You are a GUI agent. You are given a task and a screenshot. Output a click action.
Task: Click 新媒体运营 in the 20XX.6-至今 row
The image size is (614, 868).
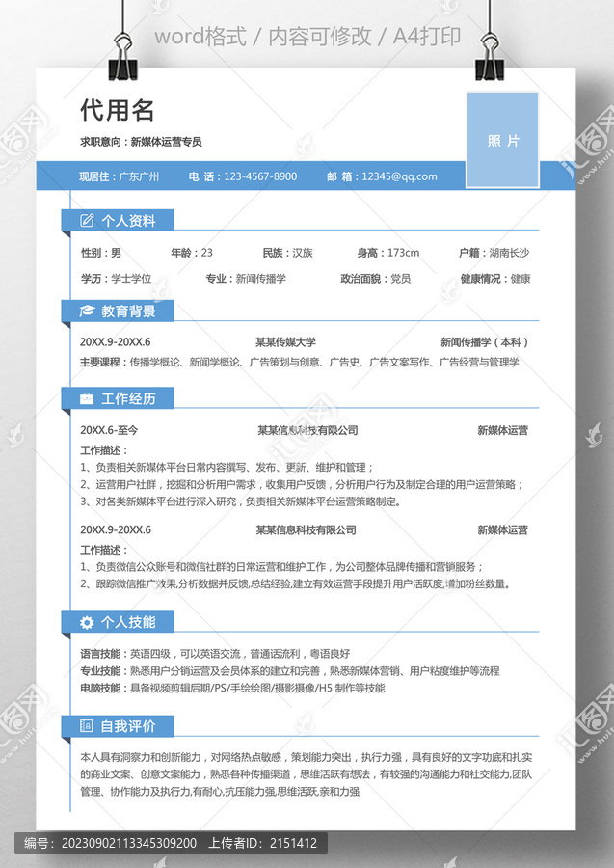point(503,430)
